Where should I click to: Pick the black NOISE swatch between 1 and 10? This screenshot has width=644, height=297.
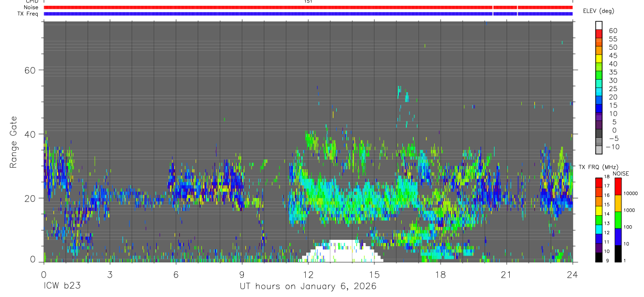617,253
